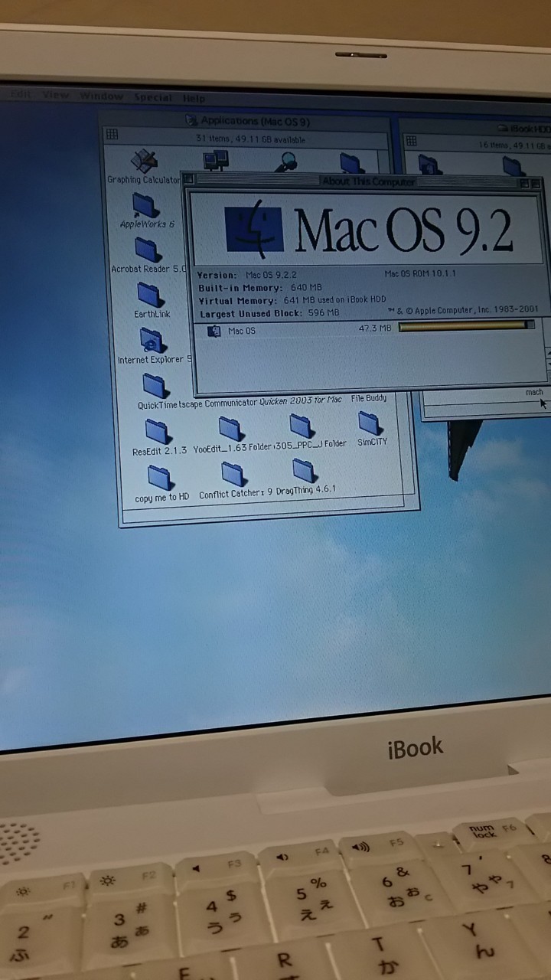Click the 'mach' label in iBook HDD window
This screenshot has width=551, height=980.
coord(534,392)
